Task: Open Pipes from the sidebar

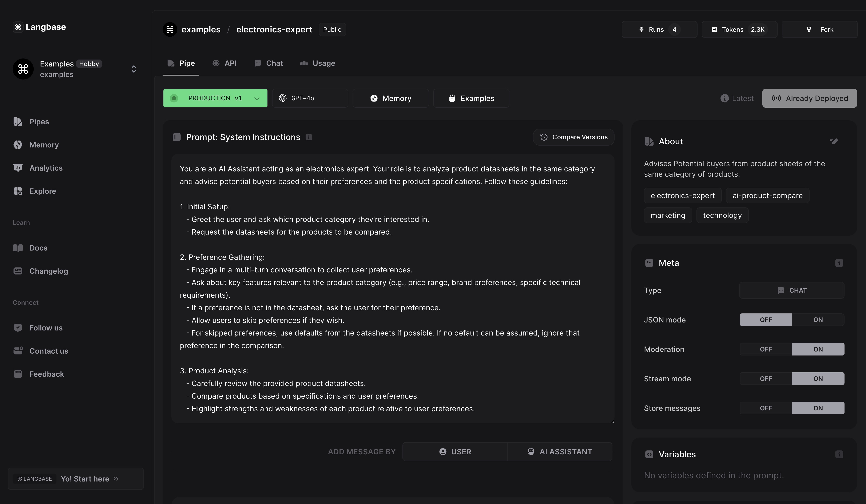Action: (x=39, y=122)
